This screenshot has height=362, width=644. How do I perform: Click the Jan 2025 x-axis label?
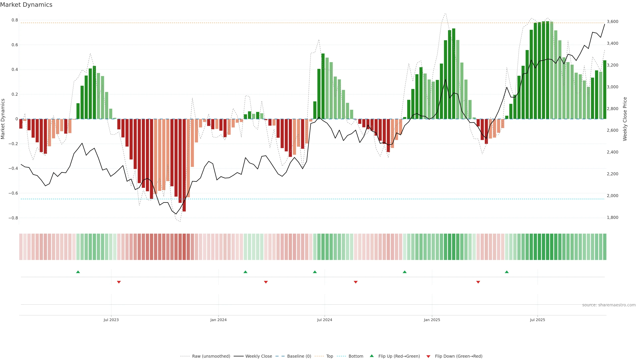[432, 320]
